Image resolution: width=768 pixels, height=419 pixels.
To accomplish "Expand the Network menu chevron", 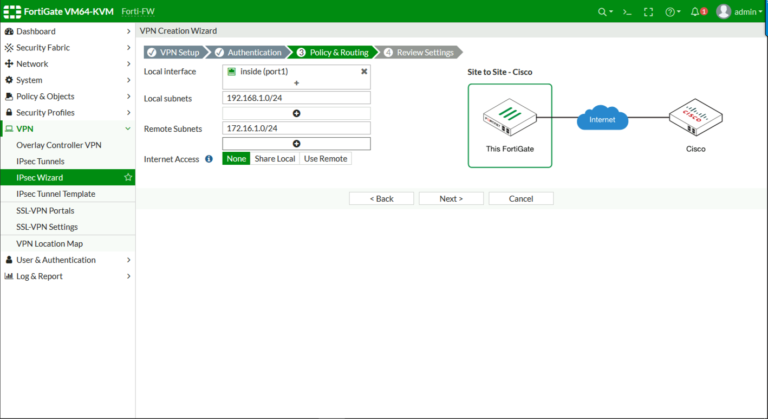I will coord(128,64).
